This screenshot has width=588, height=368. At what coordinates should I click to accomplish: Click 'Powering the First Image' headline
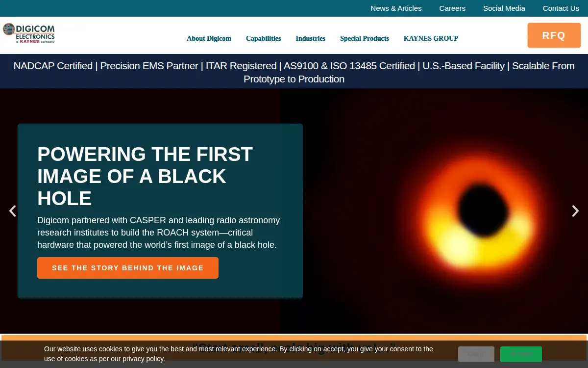pos(145,176)
